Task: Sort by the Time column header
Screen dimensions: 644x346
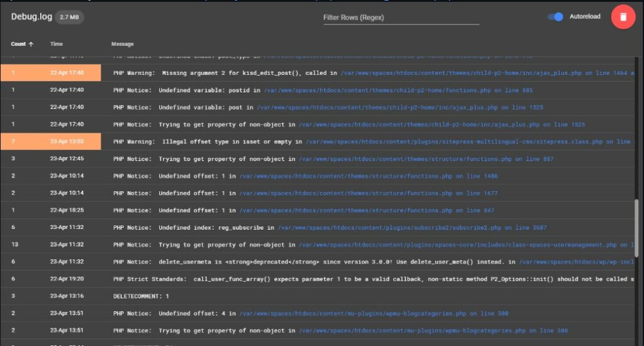Action: pos(56,44)
